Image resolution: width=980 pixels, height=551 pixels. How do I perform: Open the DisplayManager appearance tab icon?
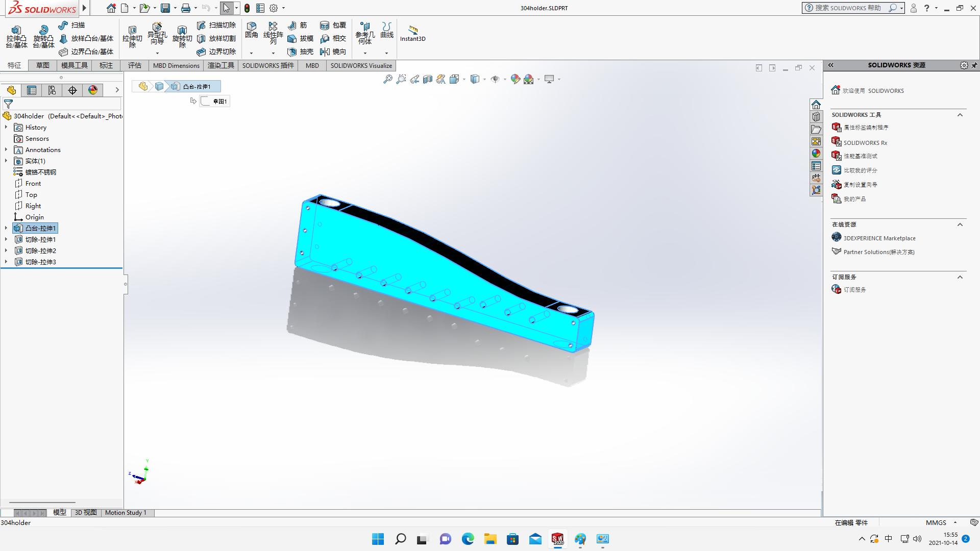[93, 90]
